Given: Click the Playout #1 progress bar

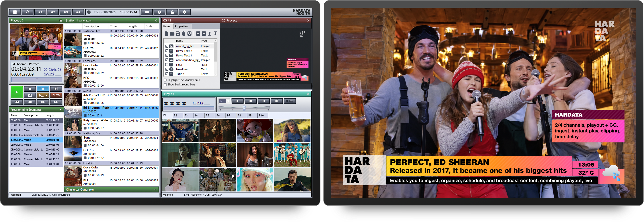Looking at the screenshot, I should point(37,80).
